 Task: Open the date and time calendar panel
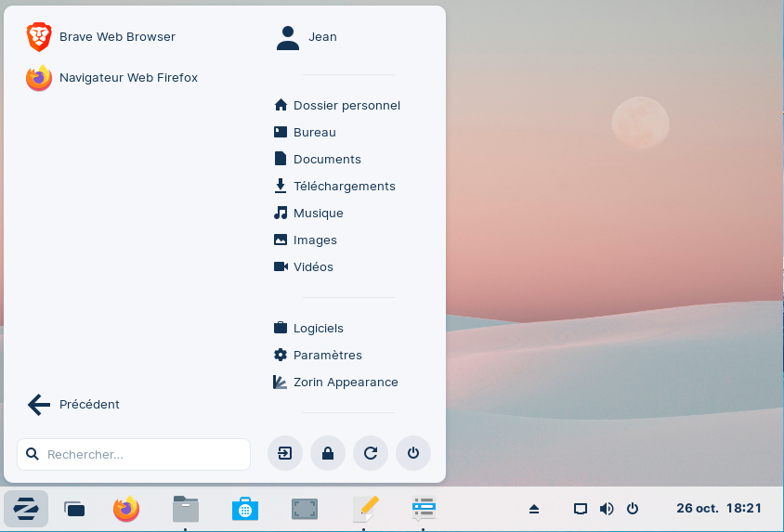pos(718,509)
